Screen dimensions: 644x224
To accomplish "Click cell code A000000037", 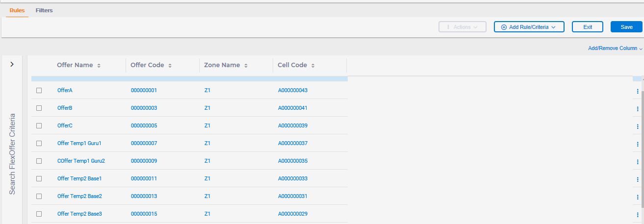I will point(292,143).
